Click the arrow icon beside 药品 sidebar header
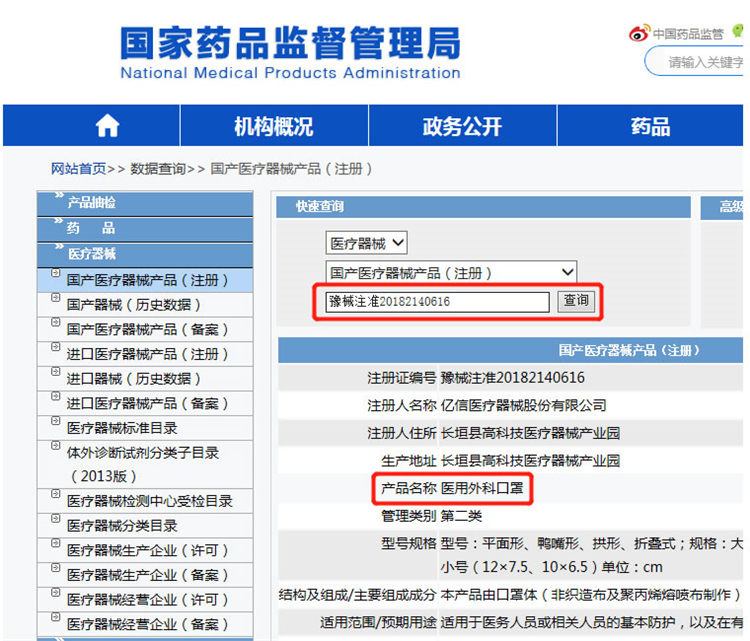 tap(59, 222)
